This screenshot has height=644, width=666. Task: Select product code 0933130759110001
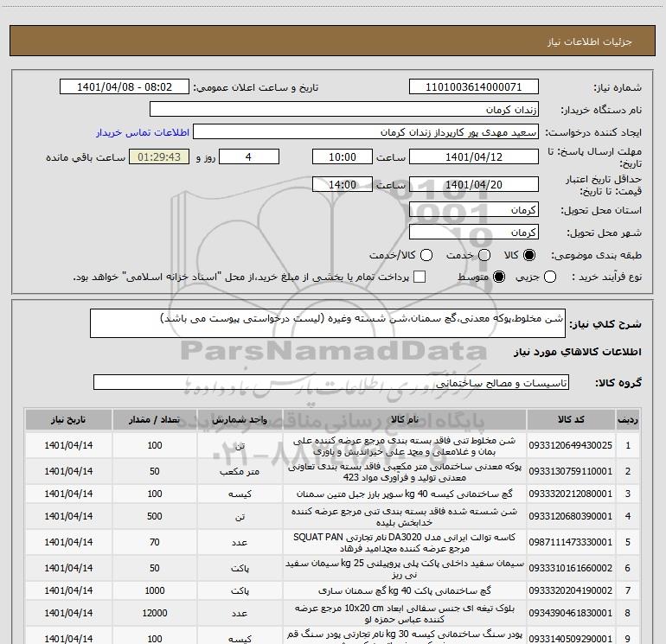(x=571, y=471)
